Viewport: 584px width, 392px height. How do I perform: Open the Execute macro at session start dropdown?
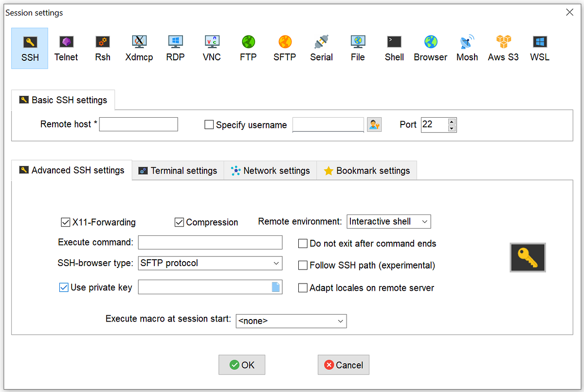tap(341, 321)
